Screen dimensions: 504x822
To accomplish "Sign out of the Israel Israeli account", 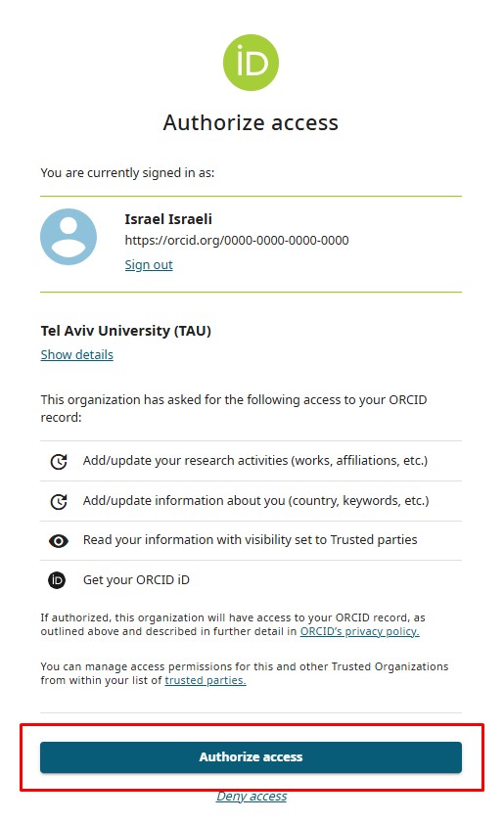I will 149,265.
